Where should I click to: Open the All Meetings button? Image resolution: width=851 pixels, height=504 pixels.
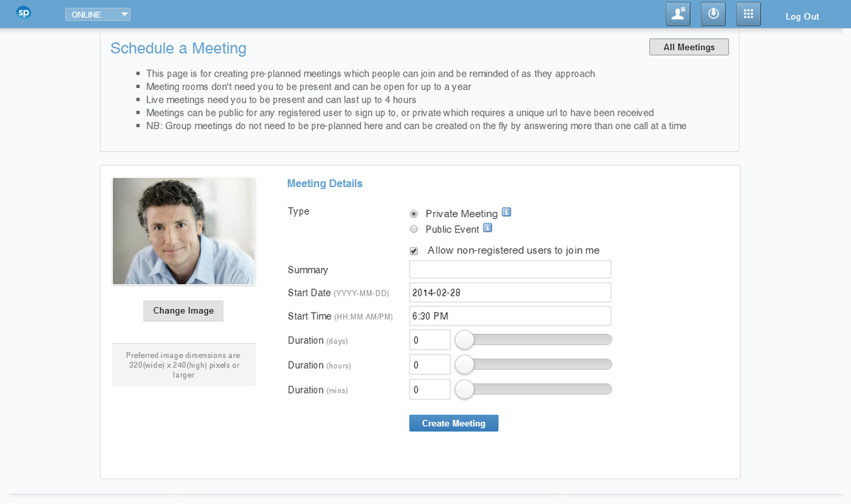coord(689,47)
